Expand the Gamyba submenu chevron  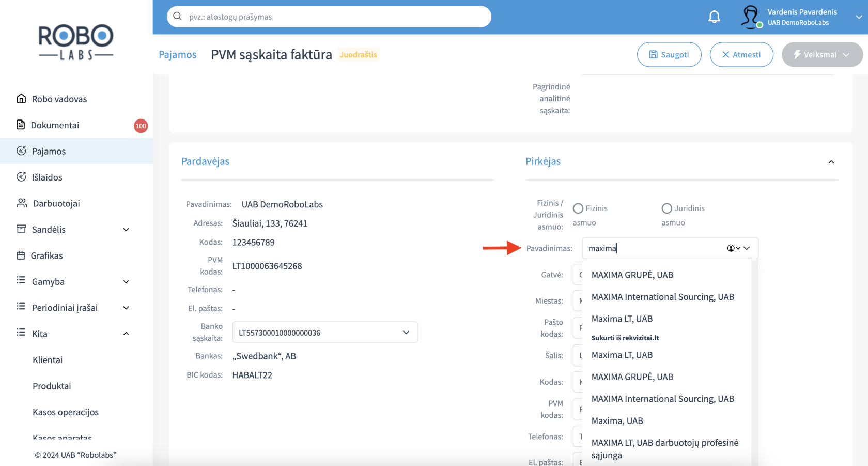coord(126,282)
